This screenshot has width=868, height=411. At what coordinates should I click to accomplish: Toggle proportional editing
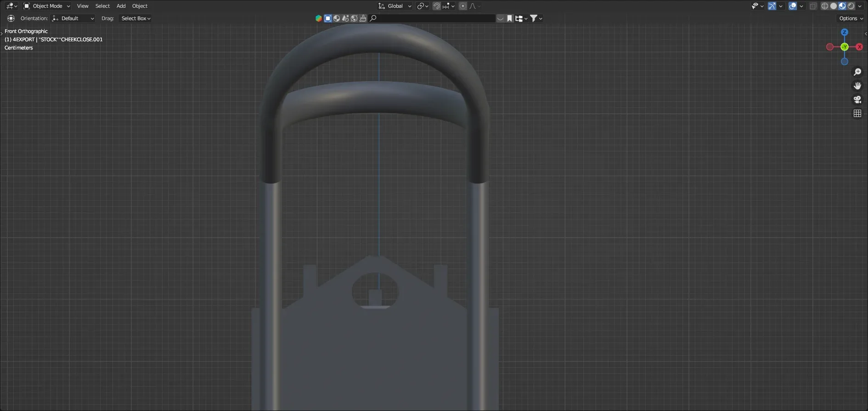click(463, 6)
